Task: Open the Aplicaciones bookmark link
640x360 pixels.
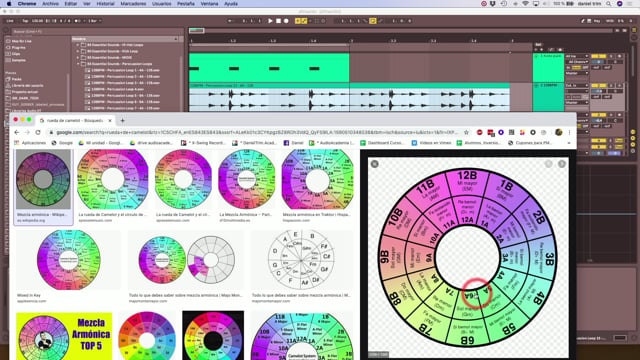Action: pyautogui.click(x=30, y=143)
